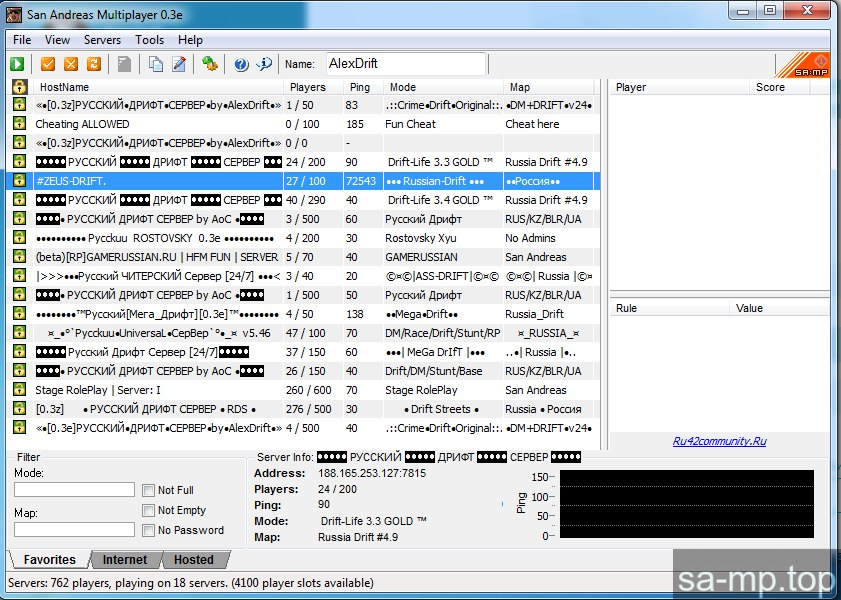Click the orange Refresh Server icon
841x600 pixels.
click(x=94, y=64)
